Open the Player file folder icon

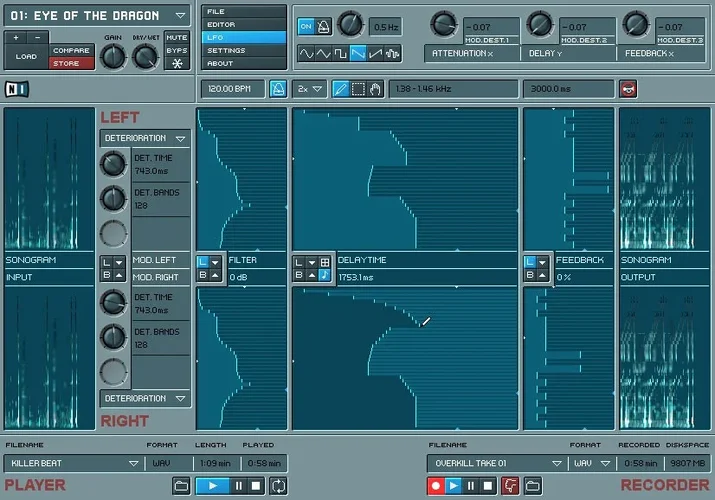181,486
